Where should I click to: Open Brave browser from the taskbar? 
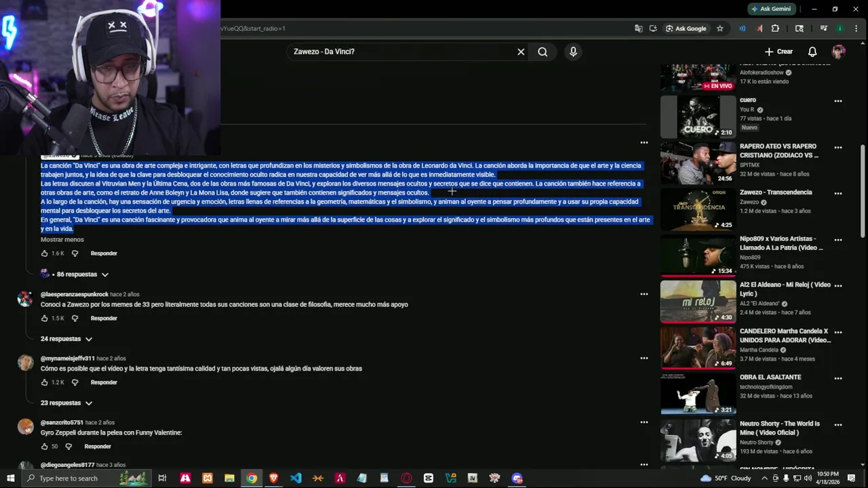pos(273,478)
